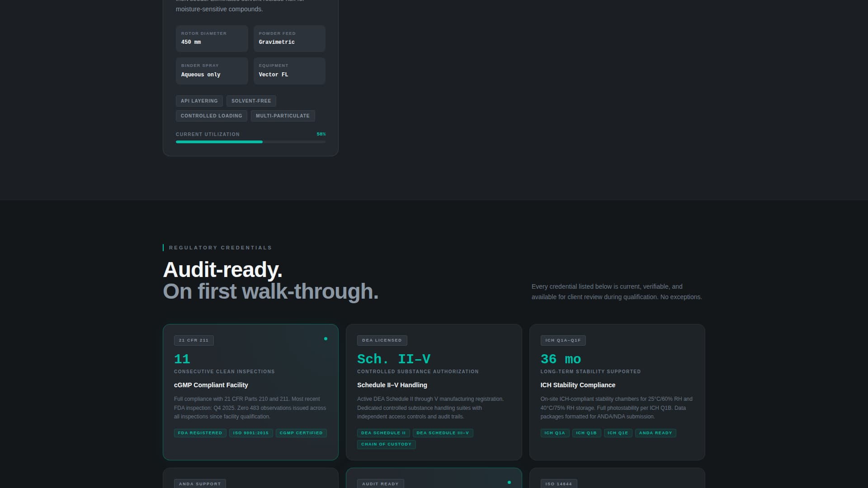Click the ISO 9001:2015 tag

coord(251,432)
